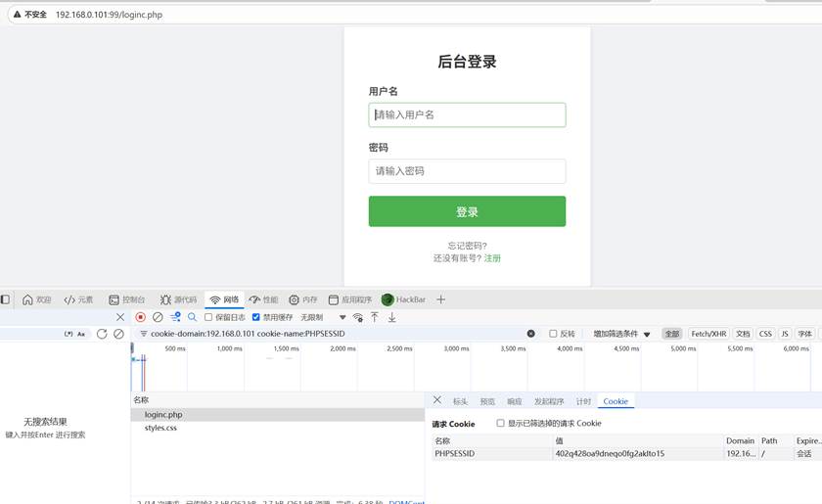Screen dimensions: 822x504
Task: Enable the 保留日志 preserve log checkbox
Action: click(x=208, y=317)
